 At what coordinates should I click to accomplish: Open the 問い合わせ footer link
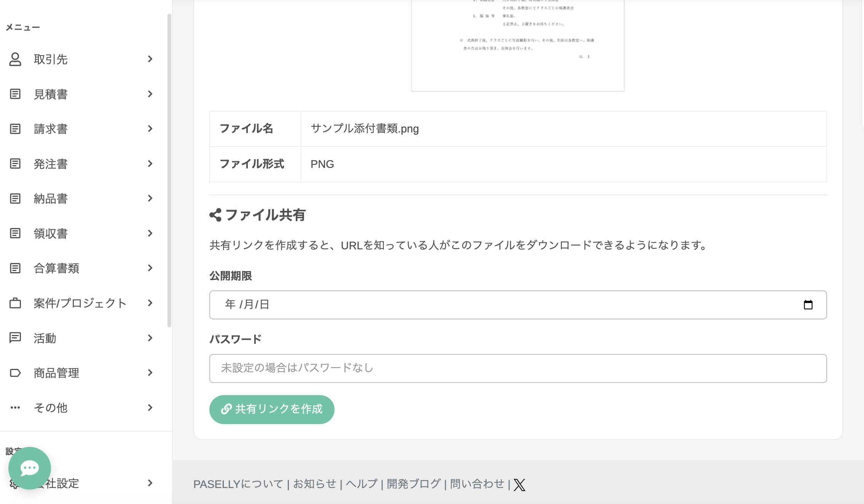[477, 484]
